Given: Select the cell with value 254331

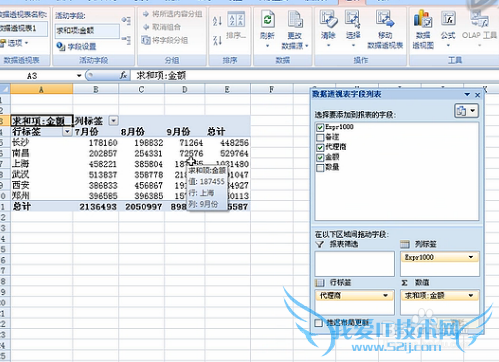Looking at the screenshot, I should click(142, 153).
